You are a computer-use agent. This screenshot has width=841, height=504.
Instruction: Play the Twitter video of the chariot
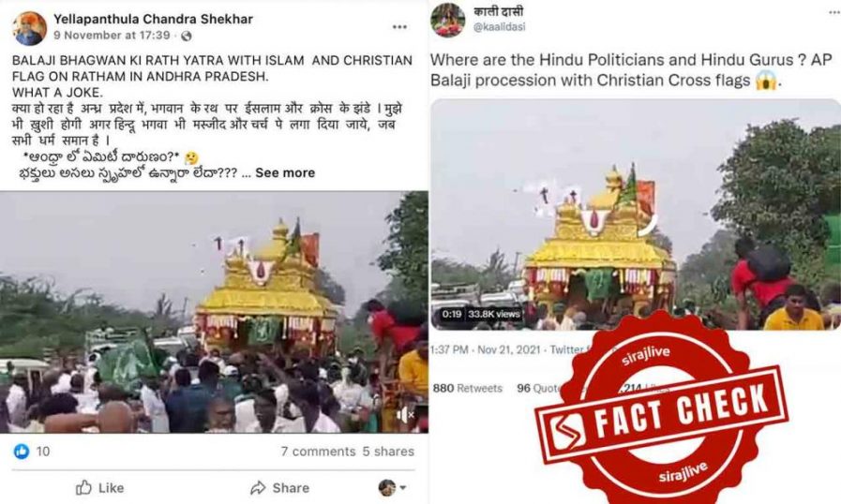click(x=636, y=214)
